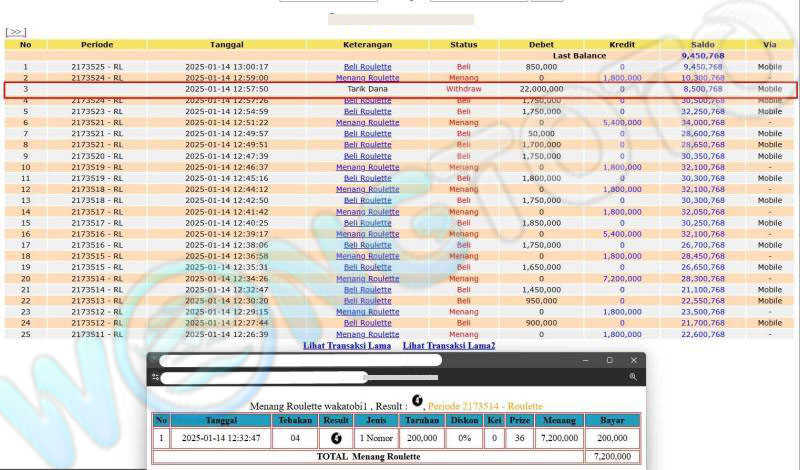This screenshot has width=800, height=470.
Task: Open Beli Roulette link in row 1
Action: click(x=367, y=67)
